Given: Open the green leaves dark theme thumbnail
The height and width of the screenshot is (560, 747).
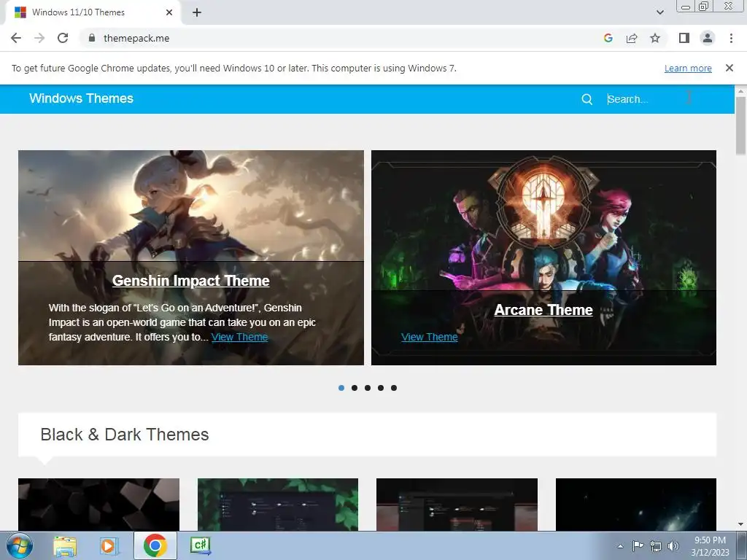Looking at the screenshot, I should tap(278, 505).
